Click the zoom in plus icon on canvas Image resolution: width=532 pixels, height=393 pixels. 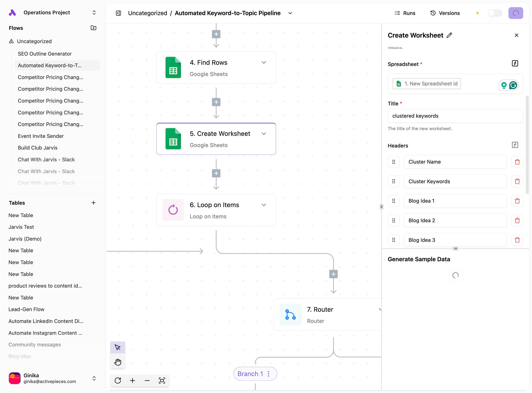(132, 380)
